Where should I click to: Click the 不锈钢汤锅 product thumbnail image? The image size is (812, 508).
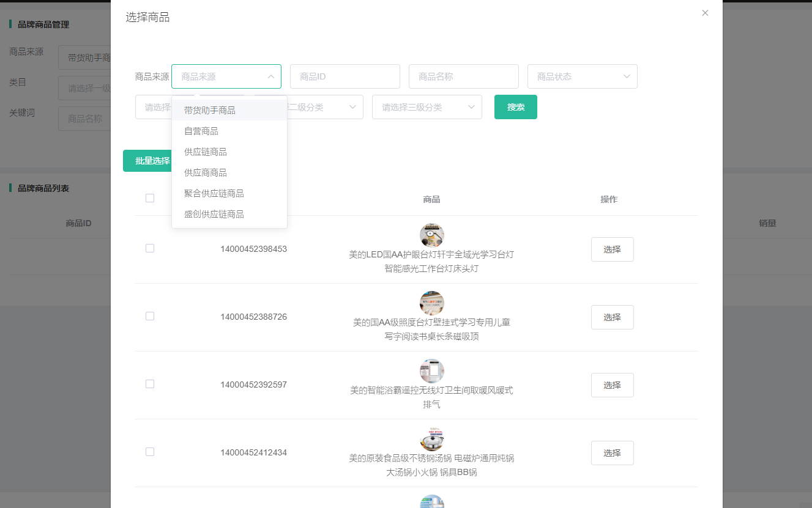(431, 439)
